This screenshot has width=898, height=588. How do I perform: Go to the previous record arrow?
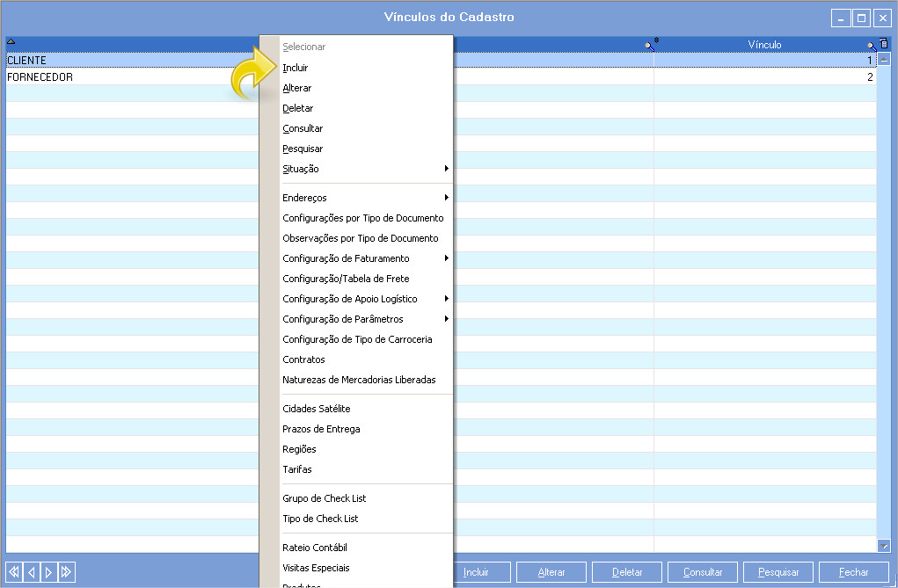click(x=32, y=572)
